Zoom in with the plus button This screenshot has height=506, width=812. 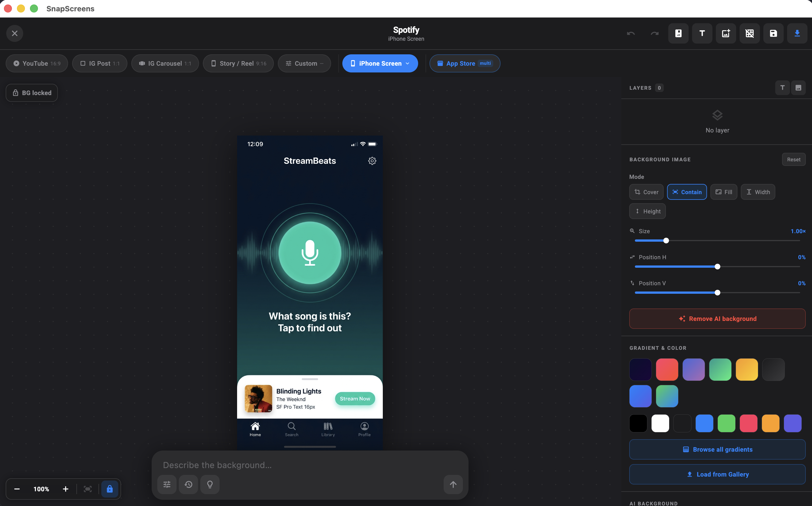point(66,489)
